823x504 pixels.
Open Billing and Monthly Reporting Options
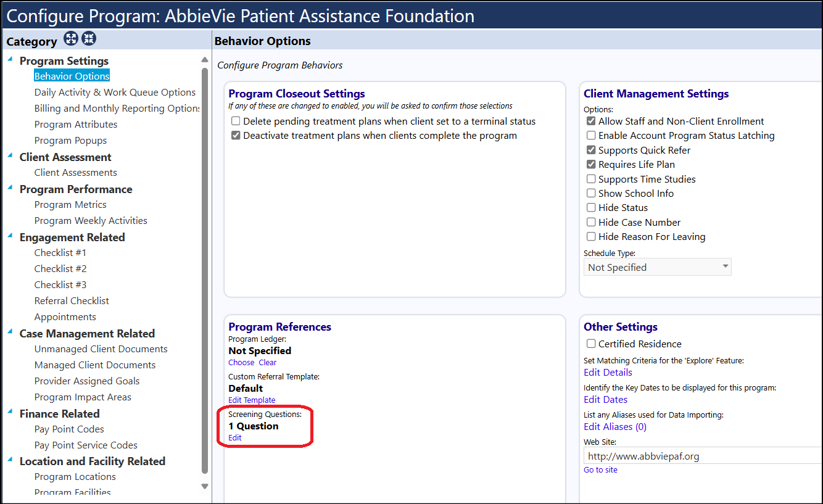(x=117, y=108)
